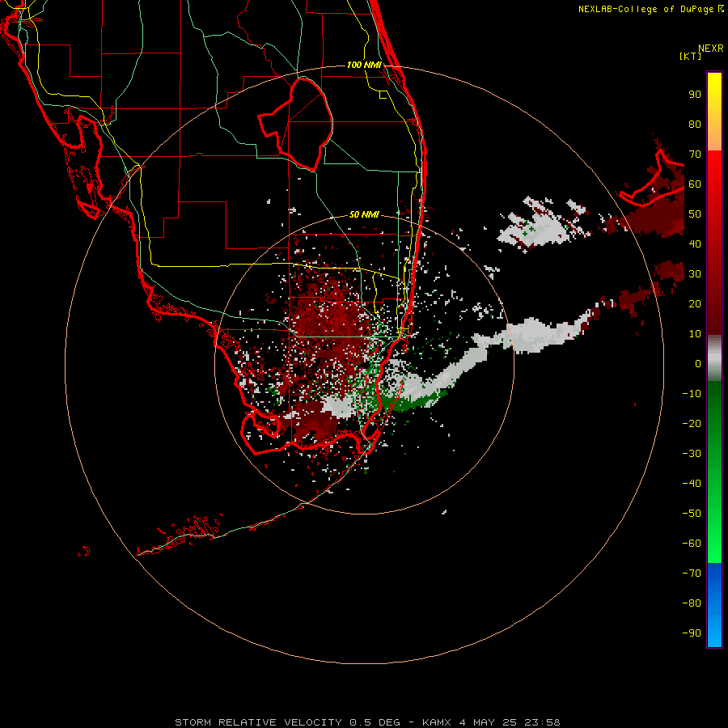The width and height of the screenshot is (728, 728).
Task: Click the NEXR label above the color scale
Action: point(711,49)
